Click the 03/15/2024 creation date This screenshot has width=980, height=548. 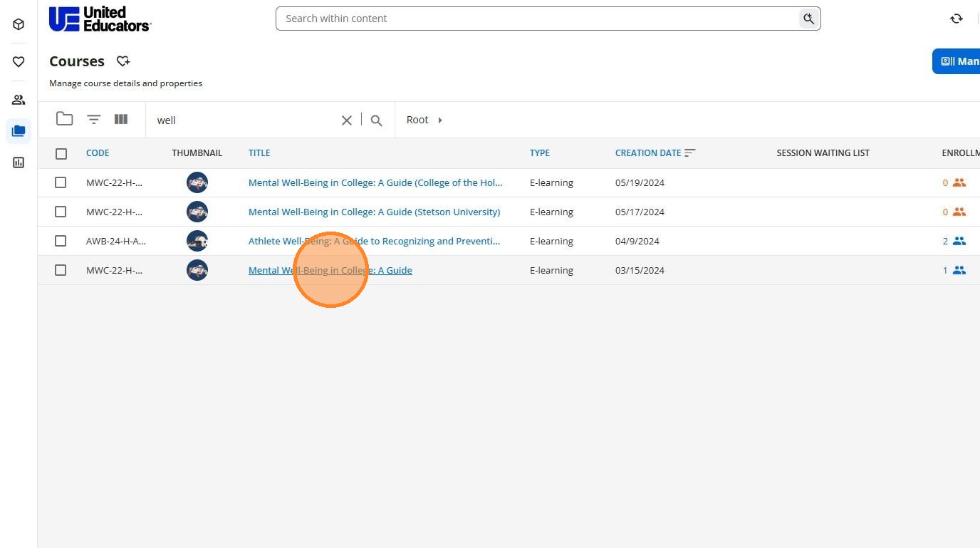(x=640, y=270)
